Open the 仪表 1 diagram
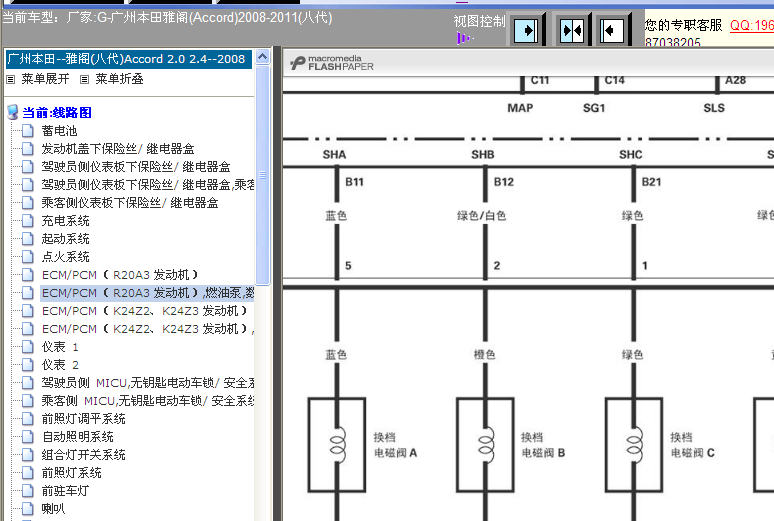Image resolution: width=774 pixels, height=521 pixels. tap(60, 347)
